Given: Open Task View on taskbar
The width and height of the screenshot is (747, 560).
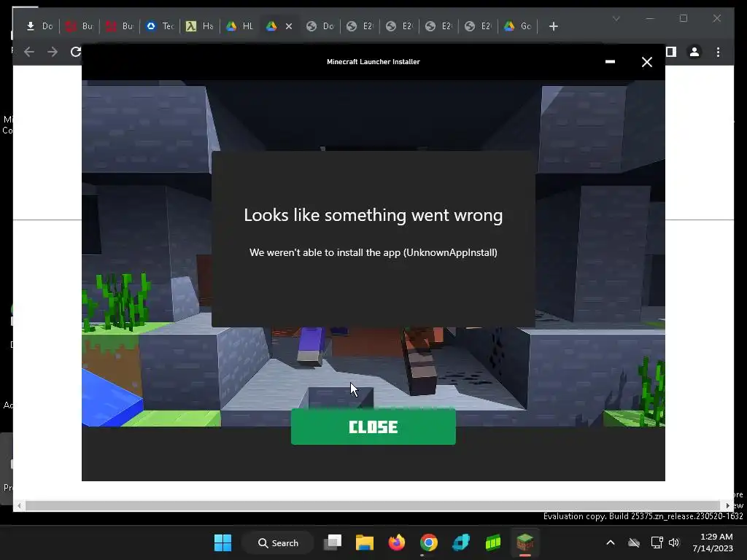Looking at the screenshot, I should (333, 542).
